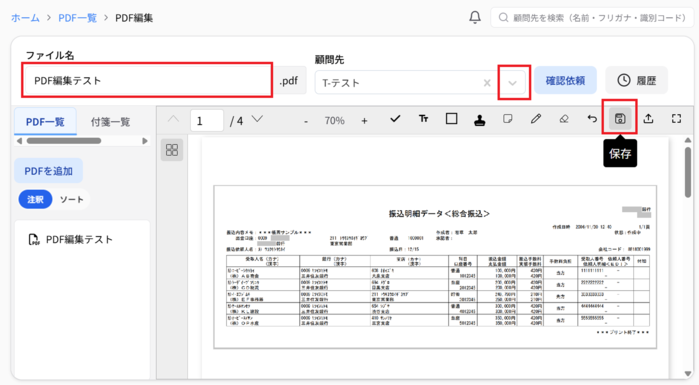The height and width of the screenshot is (385, 699).
Task: Click the left panel scroll left arrow
Action: [x=19, y=141]
